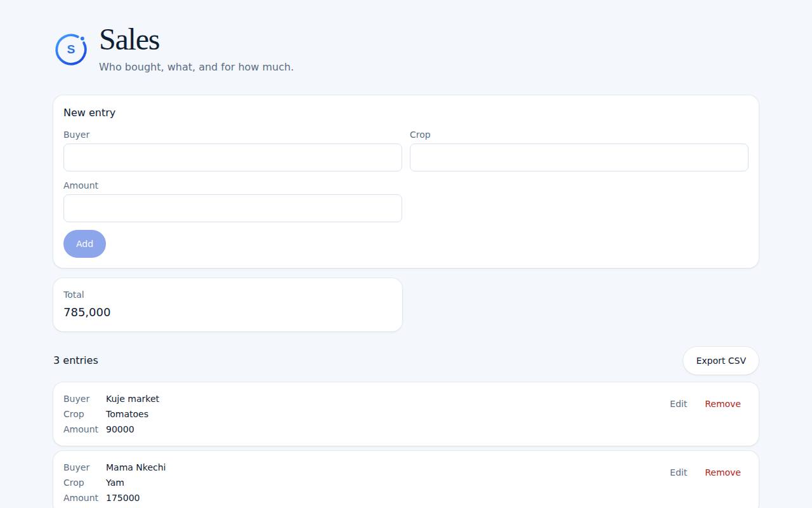Select the total value 785,000

[x=87, y=312]
